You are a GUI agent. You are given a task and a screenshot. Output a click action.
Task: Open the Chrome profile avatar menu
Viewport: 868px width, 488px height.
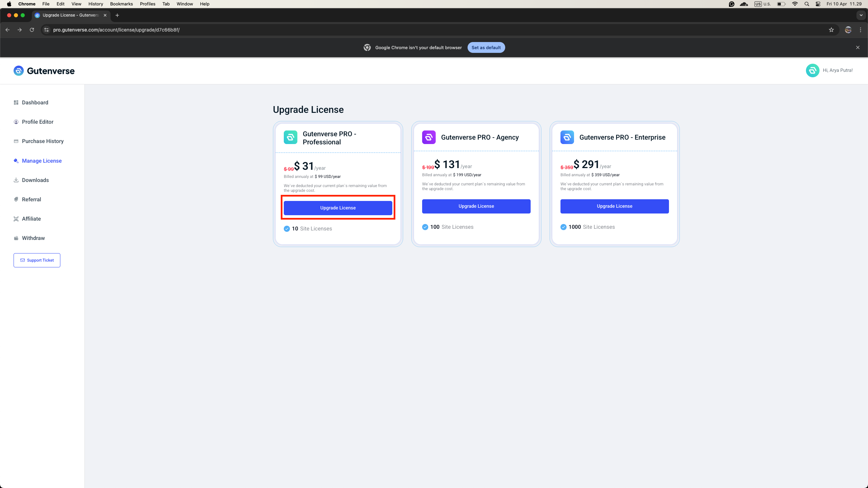(848, 30)
